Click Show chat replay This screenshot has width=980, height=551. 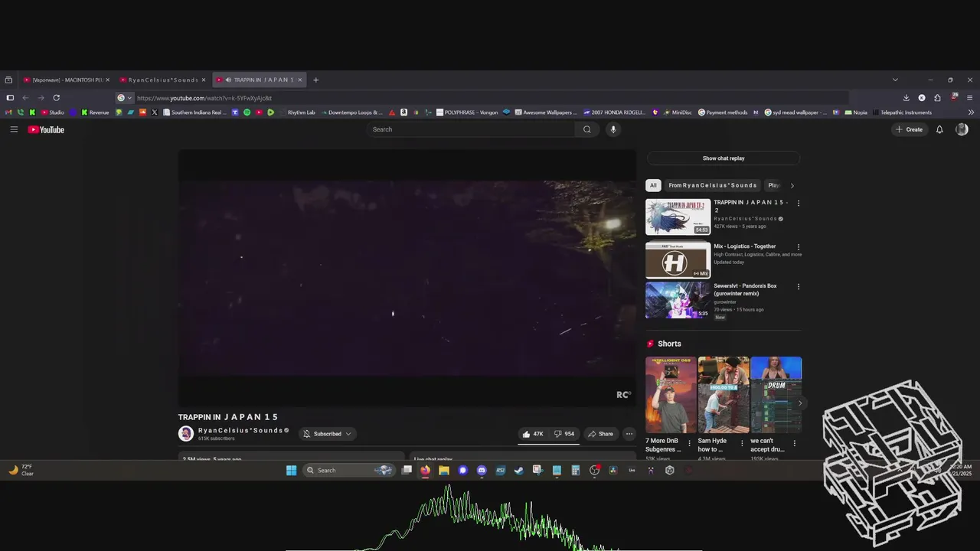coord(724,158)
